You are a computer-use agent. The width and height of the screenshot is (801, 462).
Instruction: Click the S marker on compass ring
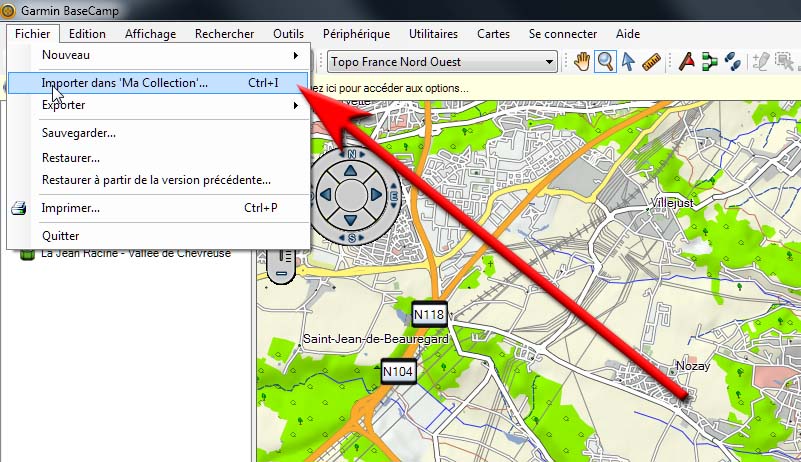[x=351, y=238]
